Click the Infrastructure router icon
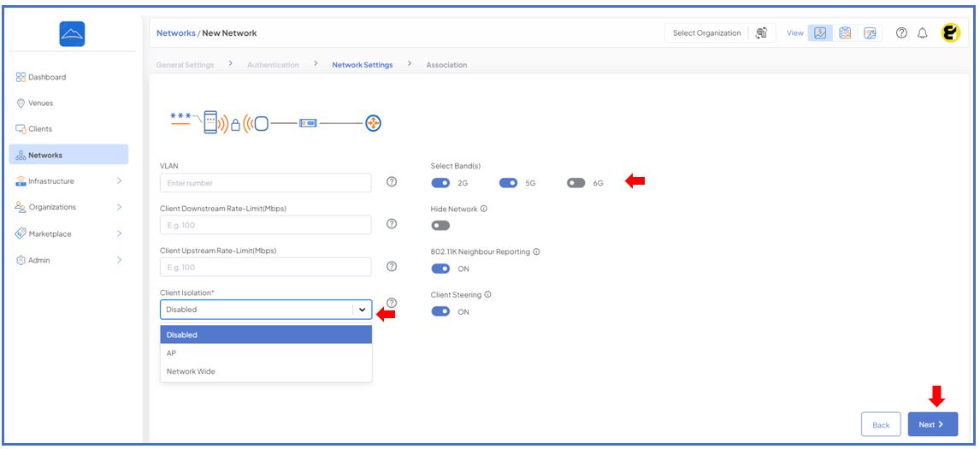Screen dimensions: 980x449 tap(21, 180)
